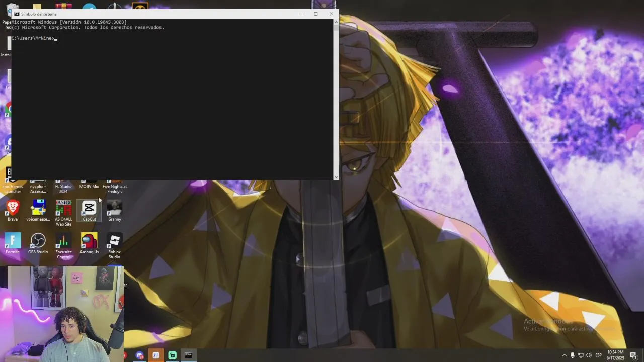This screenshot has height=362, width=644.
Task: Show hidden system tray icons
Action: coord(564,355)
